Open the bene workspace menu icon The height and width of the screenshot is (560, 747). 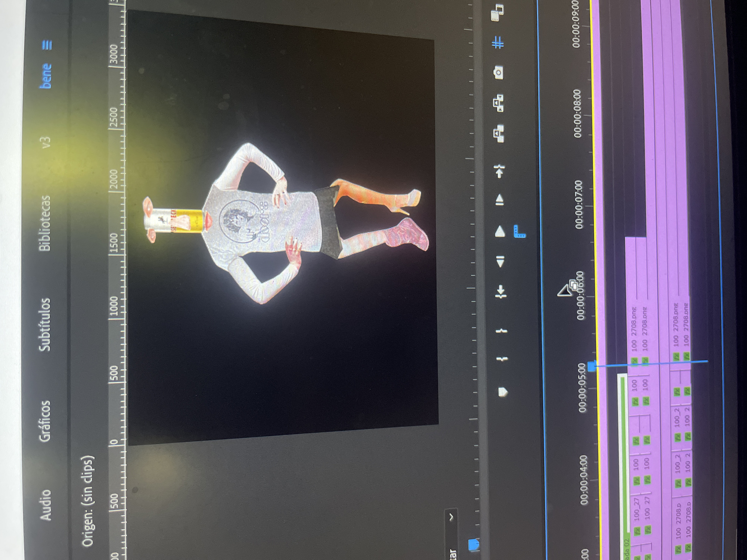(x=47, y=45)
